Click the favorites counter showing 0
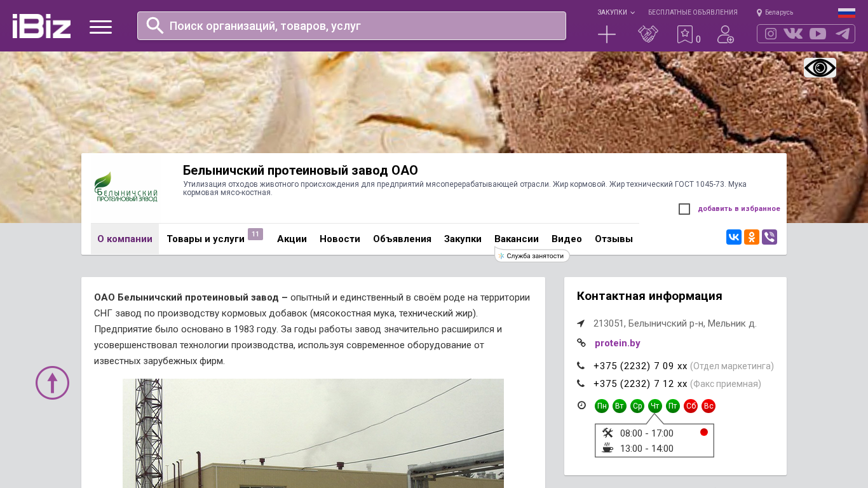The height and width of the screenshot is (488, 868). [698, 39]
